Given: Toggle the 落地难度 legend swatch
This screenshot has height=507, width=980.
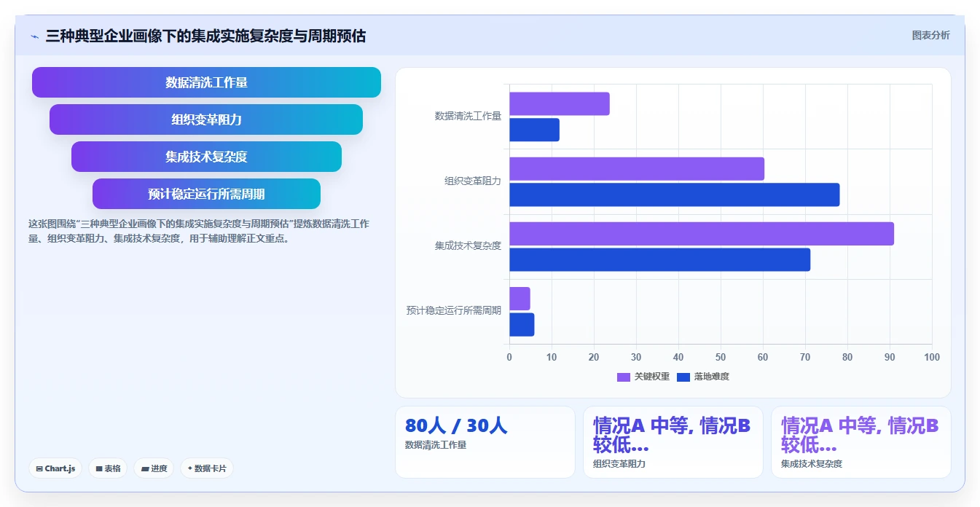Looking at the screenshot, I should coord(683,377).
